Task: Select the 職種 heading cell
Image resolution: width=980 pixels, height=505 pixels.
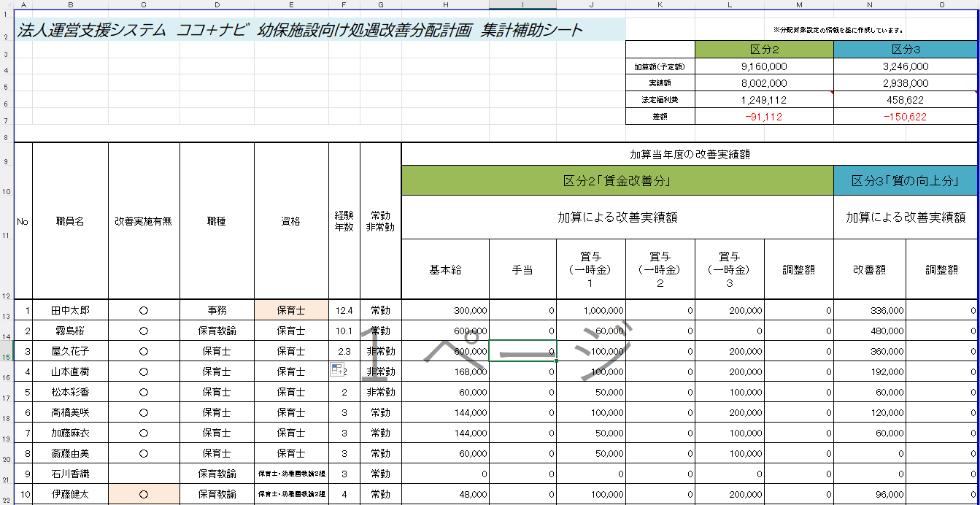Action: pyautogui.click(x=217, y=221)
